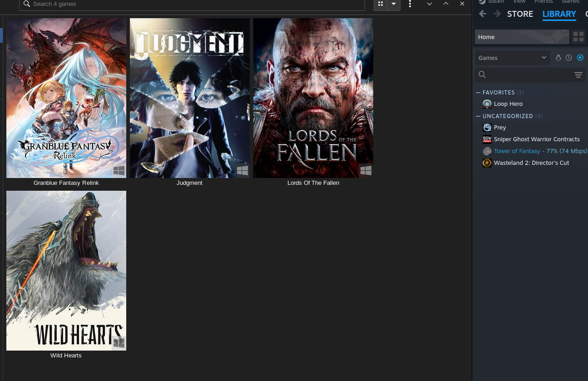This screenshot has height=381, width=588.
Task: Toggle the ready-to-play filter icon
Action: (580, 58)
